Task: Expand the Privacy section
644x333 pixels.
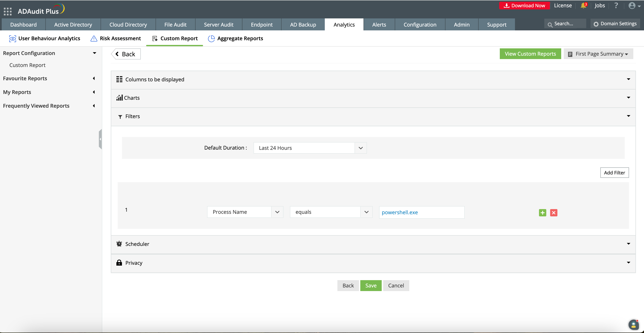Action: tap(628, 263)
